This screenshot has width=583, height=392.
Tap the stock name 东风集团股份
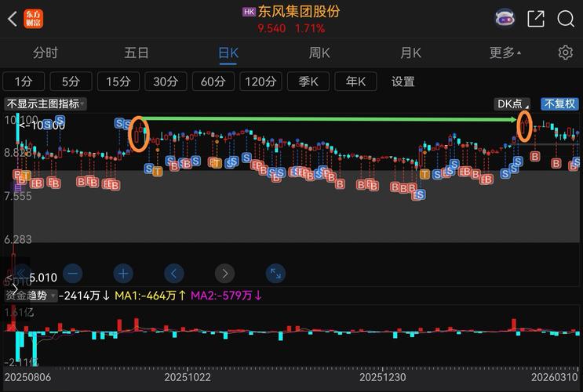299,12
